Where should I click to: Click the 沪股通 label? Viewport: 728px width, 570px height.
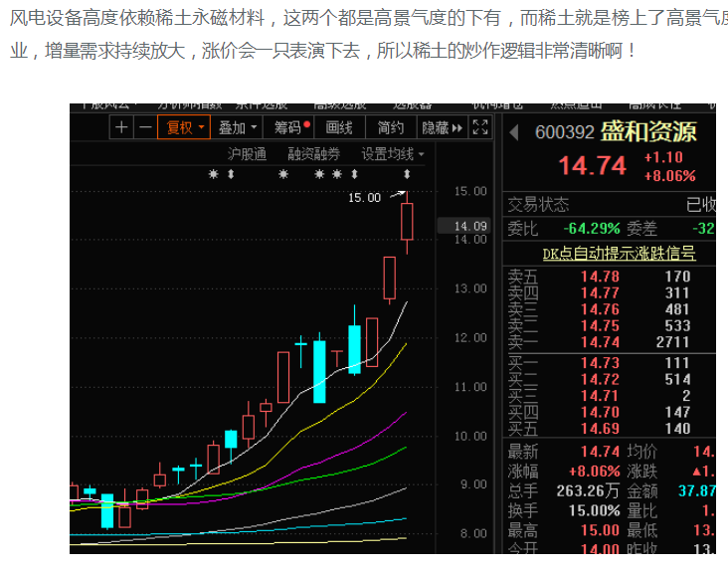[247, 154]
